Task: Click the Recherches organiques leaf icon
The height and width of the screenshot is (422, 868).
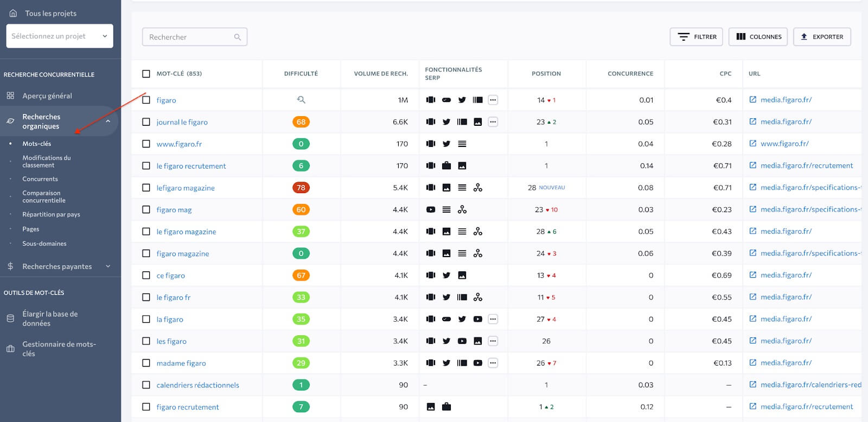Action: coord(10,121)
